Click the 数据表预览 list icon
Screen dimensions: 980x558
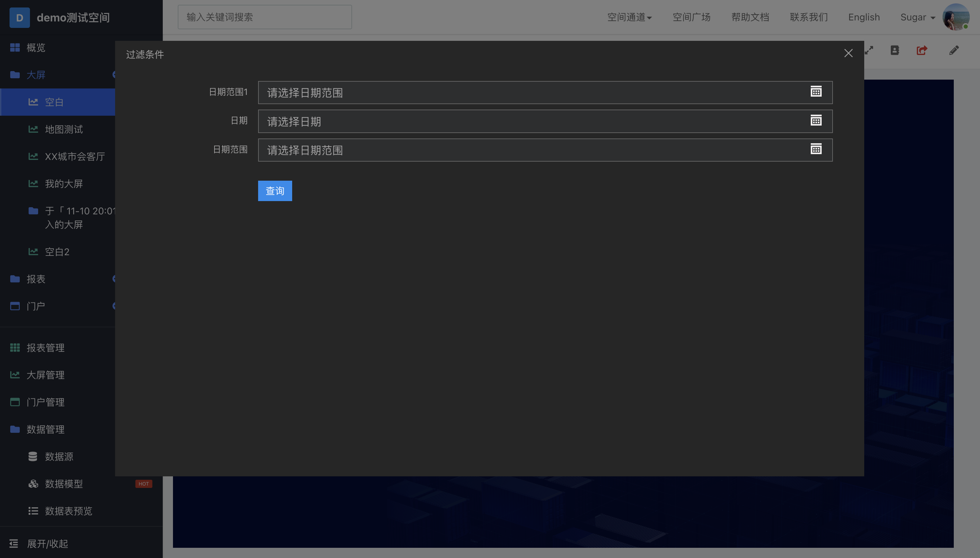tap(33, 511)
